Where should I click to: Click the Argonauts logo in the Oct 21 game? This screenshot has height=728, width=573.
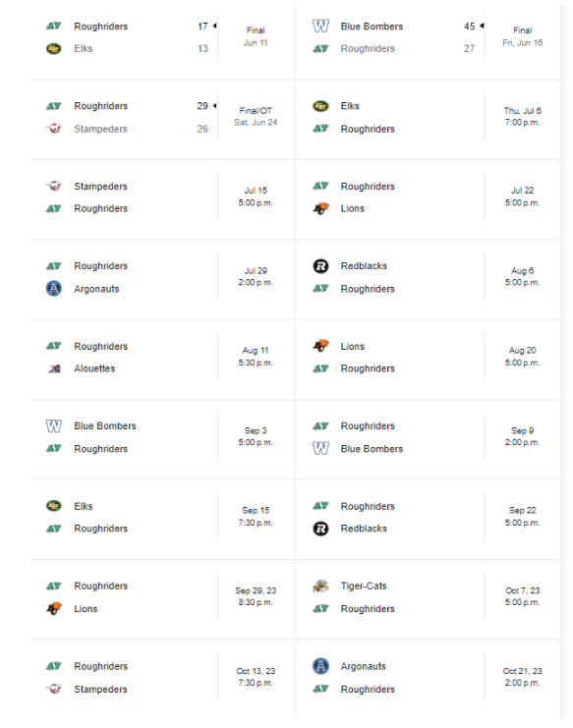click(320, 666)
